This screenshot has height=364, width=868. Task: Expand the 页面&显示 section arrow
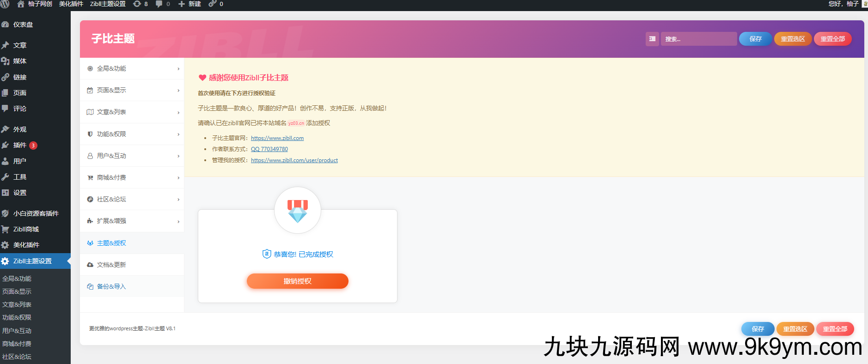pos(178,91)
